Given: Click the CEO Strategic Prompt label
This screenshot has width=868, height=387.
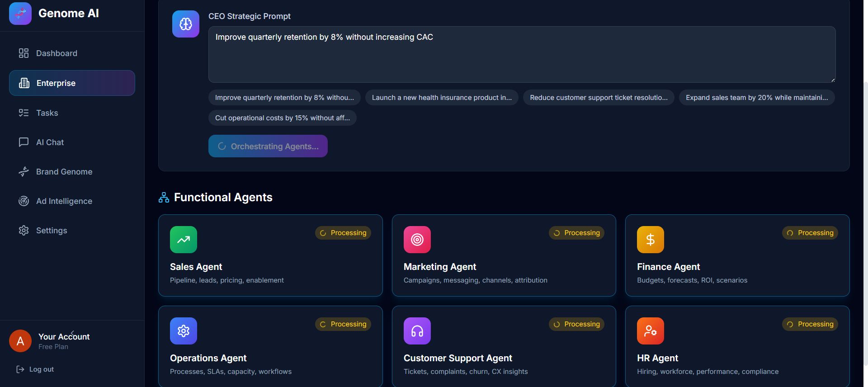Looking at the screenshot, I should coord(250,16).
